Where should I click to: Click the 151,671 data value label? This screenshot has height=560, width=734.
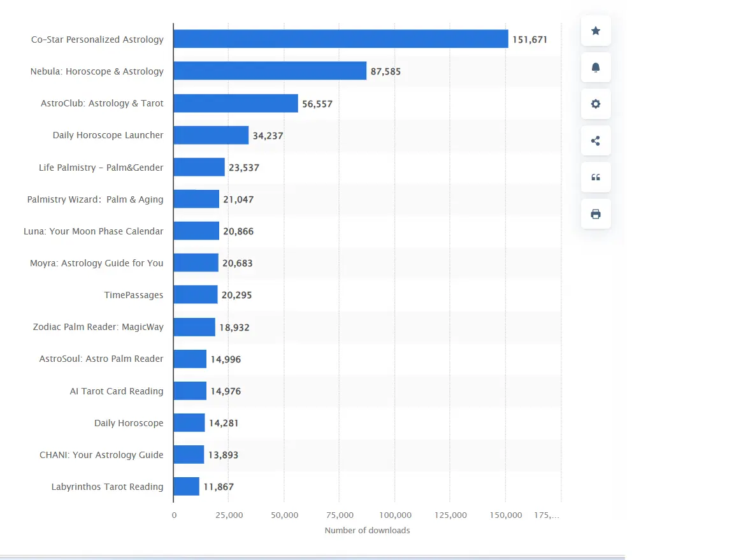coord(529,39)
